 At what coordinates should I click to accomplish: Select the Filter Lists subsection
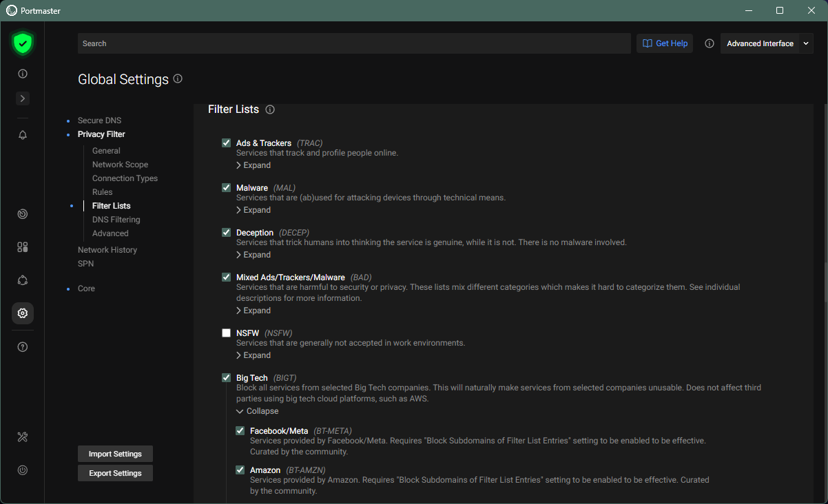click(x=111, y=206)
